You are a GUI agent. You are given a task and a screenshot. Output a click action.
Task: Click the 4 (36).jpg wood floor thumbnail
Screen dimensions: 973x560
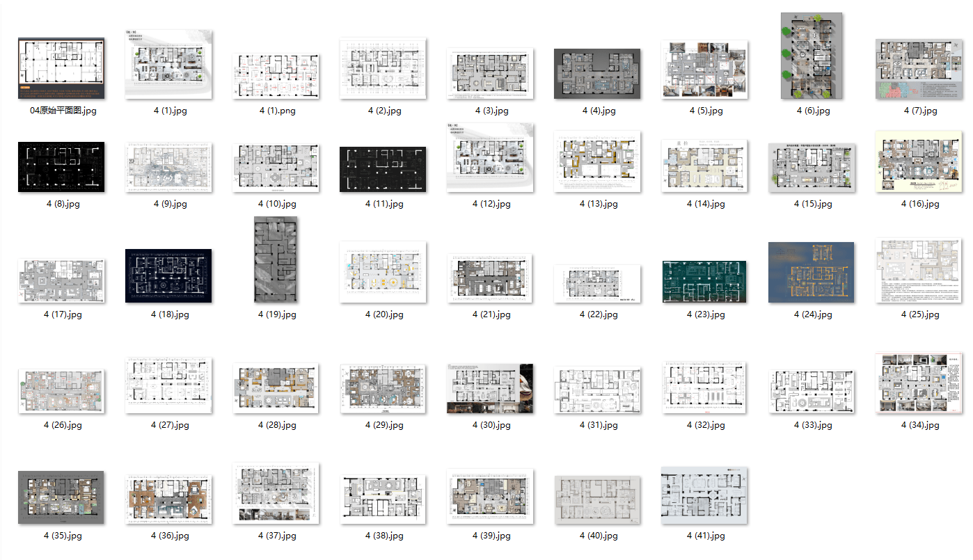168,499
